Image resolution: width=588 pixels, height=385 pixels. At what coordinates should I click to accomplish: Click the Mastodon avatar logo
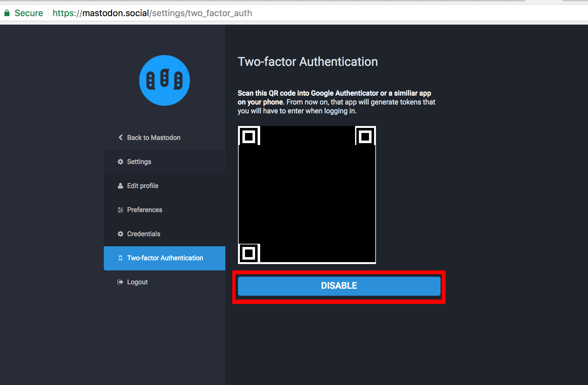coord(164,80)
